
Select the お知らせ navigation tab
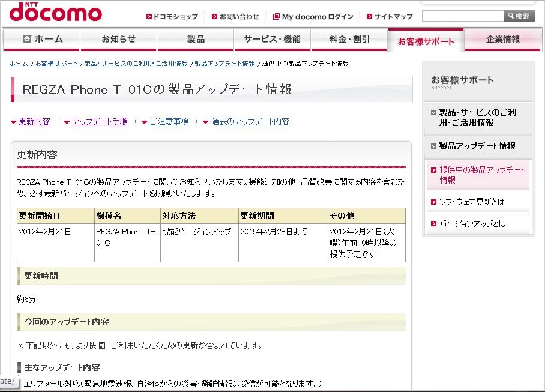[118, 39]
